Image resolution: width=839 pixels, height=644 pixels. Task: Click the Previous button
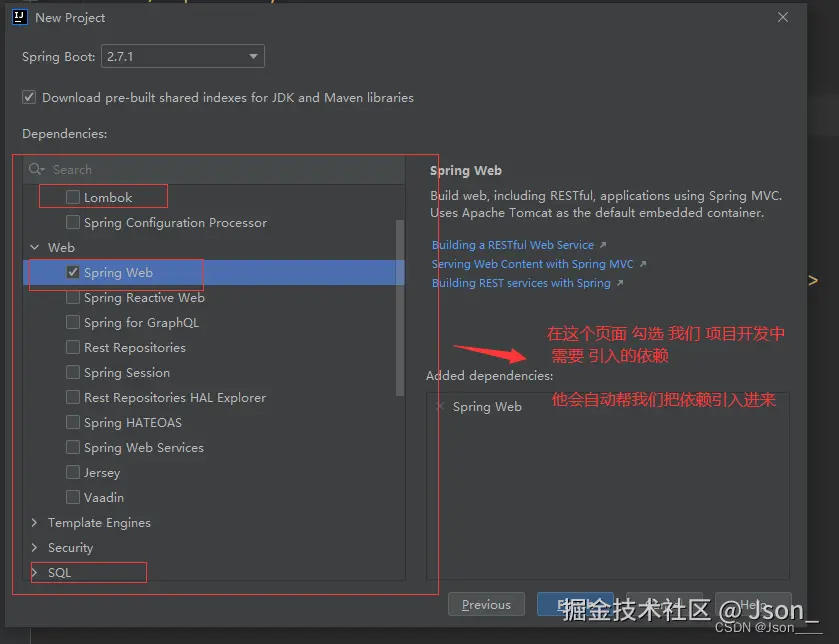click(x=486, y=604)
